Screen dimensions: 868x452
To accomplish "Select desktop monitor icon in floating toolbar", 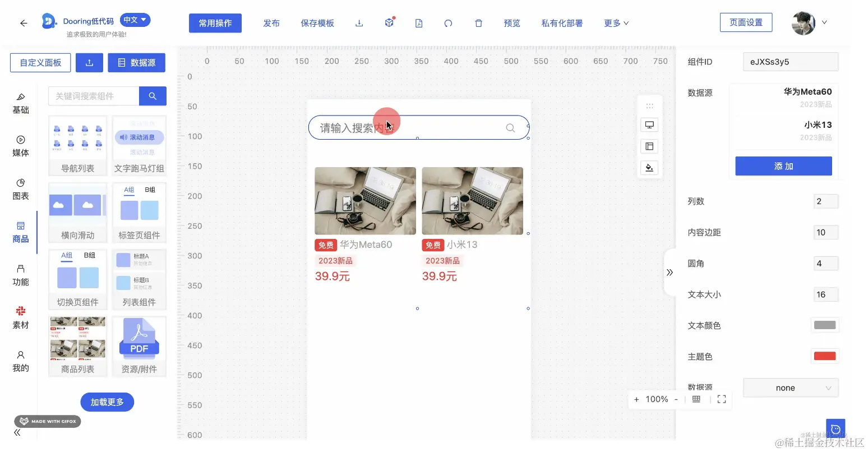I will (x=649, y=124).
